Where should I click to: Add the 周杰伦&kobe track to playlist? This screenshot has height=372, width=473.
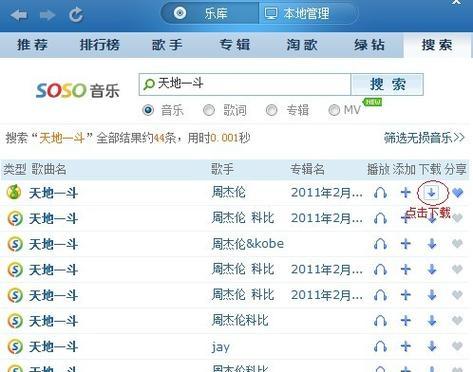tap(406, 244)
